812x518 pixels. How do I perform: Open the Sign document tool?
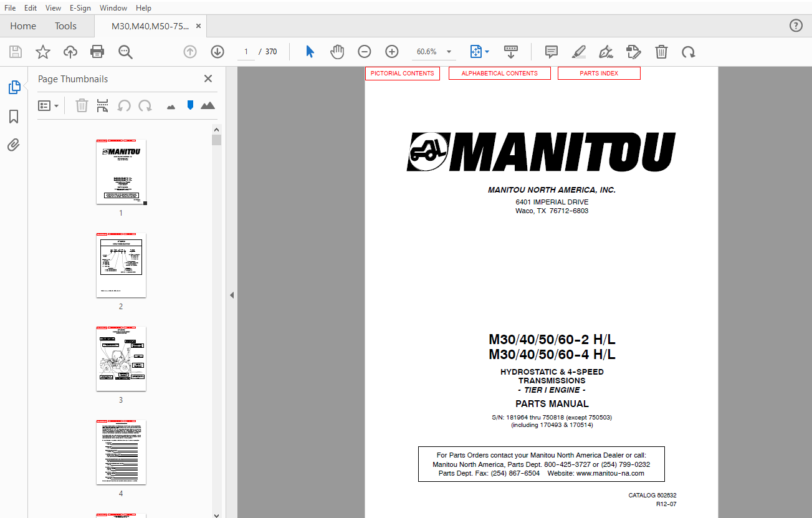[606, 52]
